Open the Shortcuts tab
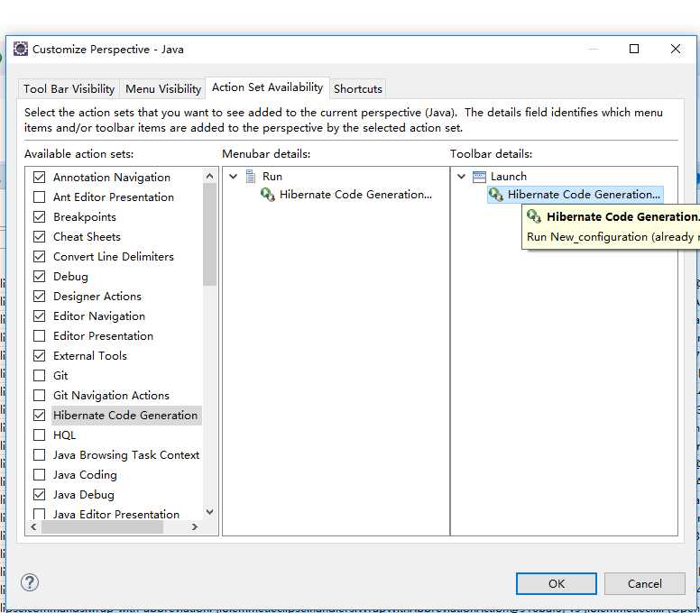 [358, 88]
